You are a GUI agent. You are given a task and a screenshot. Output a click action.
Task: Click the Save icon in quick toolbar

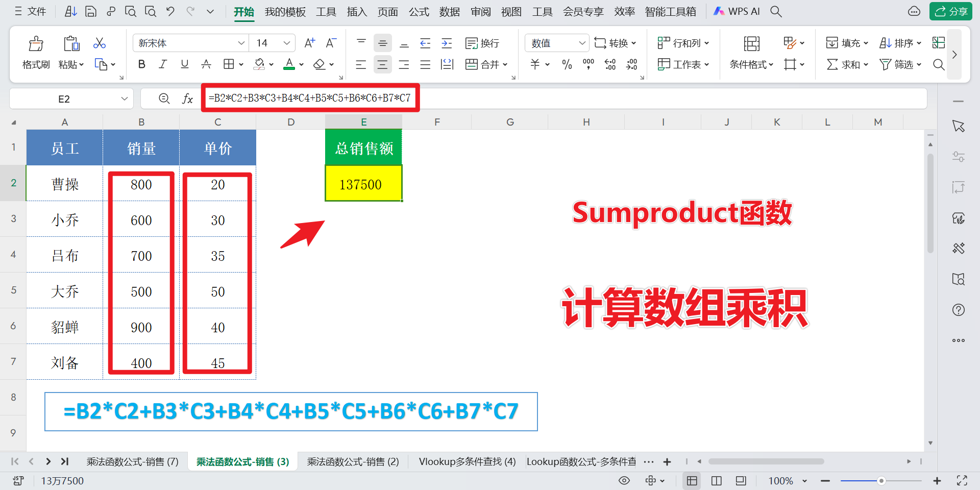91,11
